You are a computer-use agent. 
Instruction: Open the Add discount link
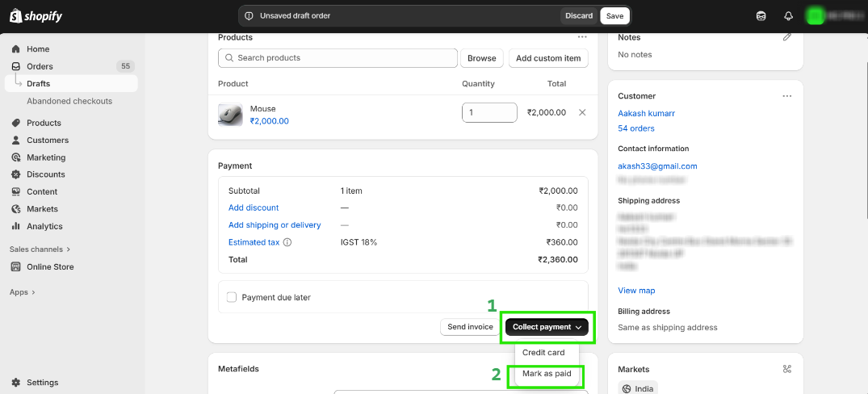pyautogui.click(x=254, y=208)
